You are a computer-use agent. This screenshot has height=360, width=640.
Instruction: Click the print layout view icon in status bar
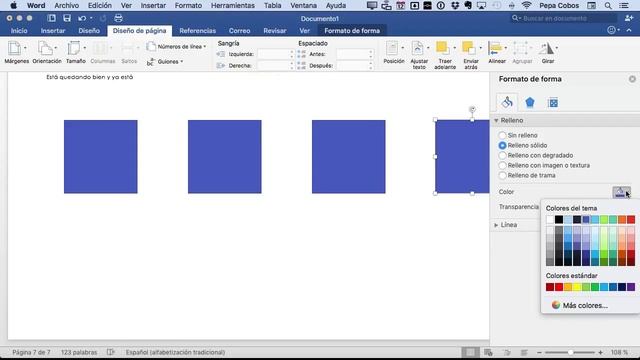(x=470, y=352)
